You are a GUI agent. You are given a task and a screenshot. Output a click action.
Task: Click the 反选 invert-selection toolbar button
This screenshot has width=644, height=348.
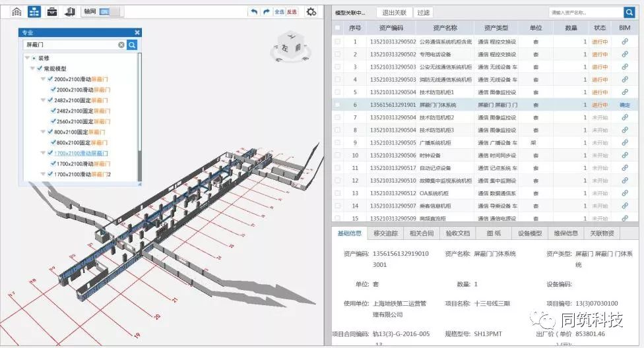[x=292, y=12]
